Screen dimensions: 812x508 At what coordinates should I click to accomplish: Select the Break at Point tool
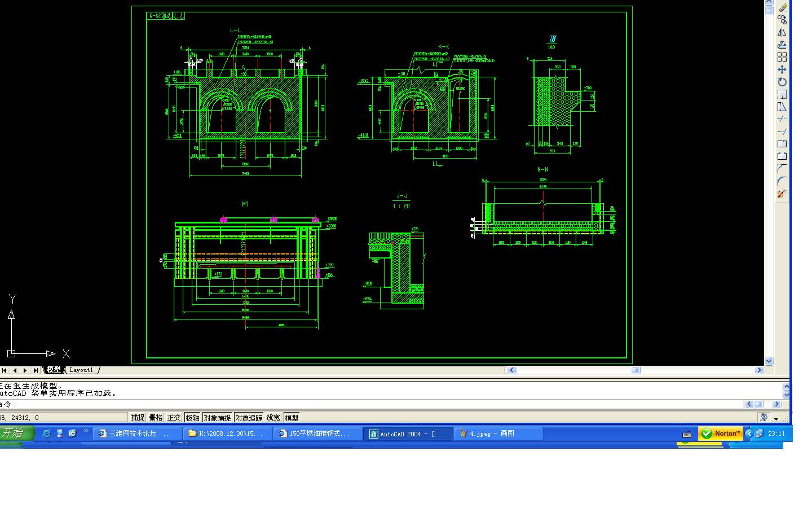click(x=782, y=144)
